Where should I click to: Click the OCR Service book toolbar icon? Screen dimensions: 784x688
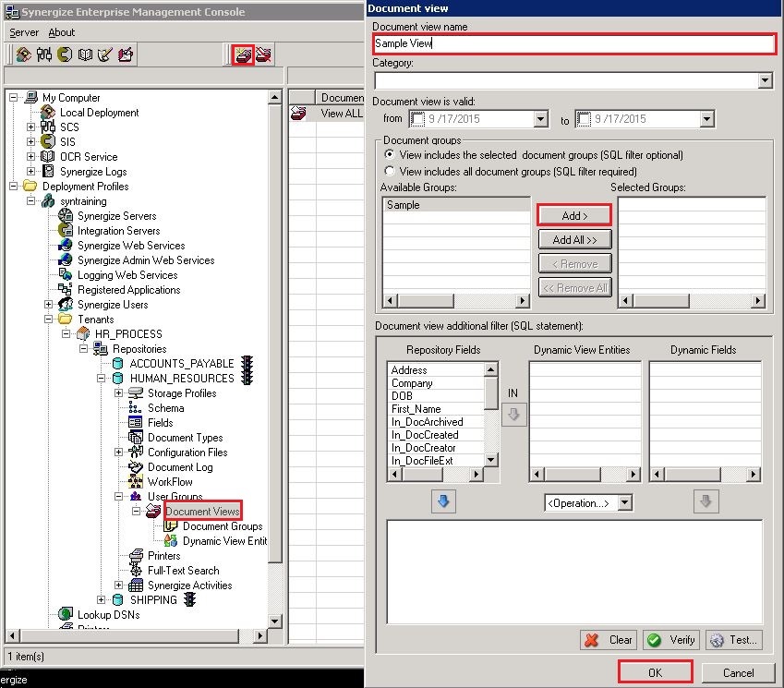click(x=85, y=54)
